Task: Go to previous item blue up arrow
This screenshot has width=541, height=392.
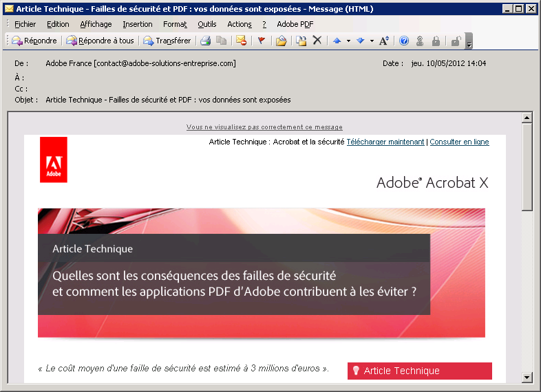Action: coord(337,41)
